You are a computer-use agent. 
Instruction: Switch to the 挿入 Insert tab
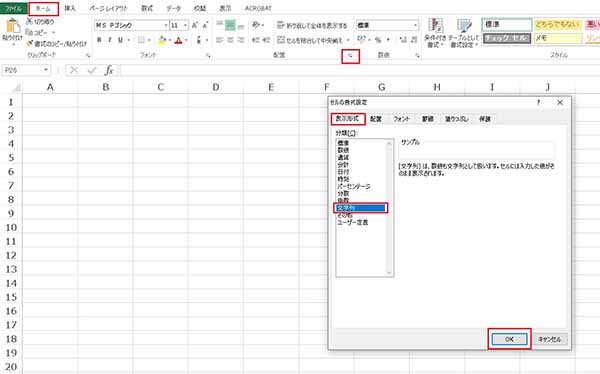70,8
